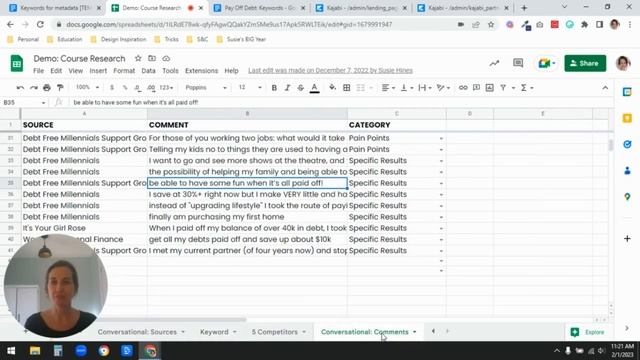The width and height of the screenshot is (640, 360).
Task: Toggle strikethrough formatting
Action: [x=301, y=88]
